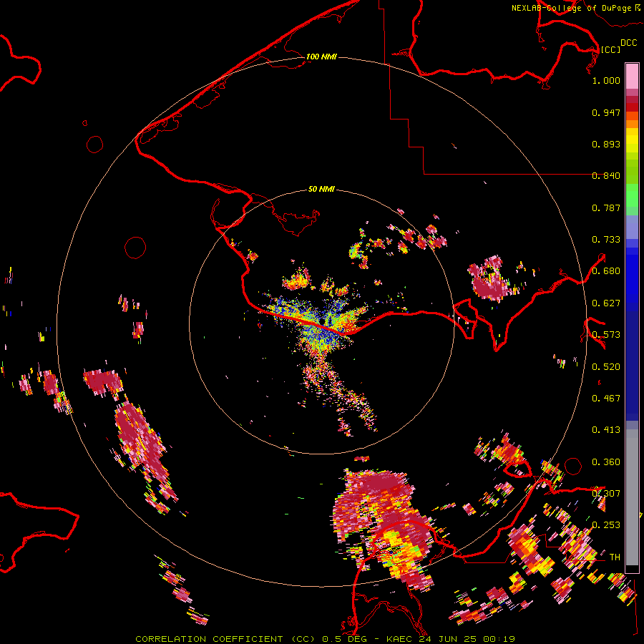Click the NEXLAB-College of DuPage label
Image resolution: width=644 pixels, height=644 pixels.
(571, 8)
